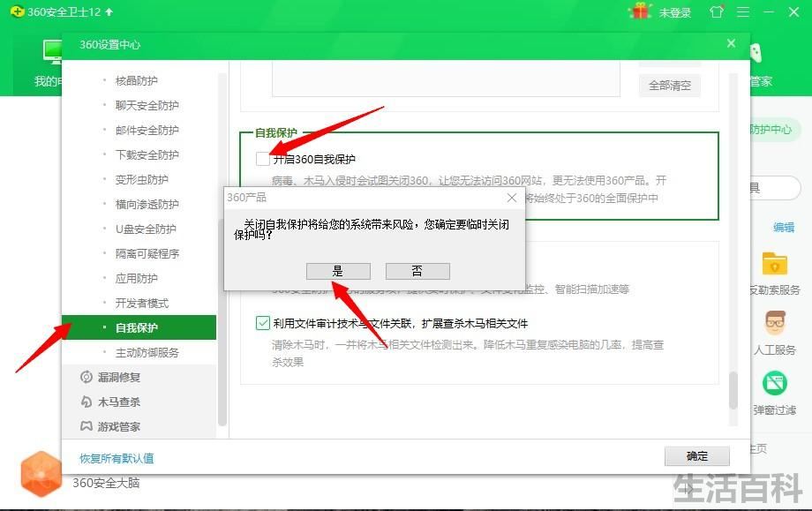The image size is (812, 511).
Task: Decline with the 否 button
Action: click(x=417, y=271)
